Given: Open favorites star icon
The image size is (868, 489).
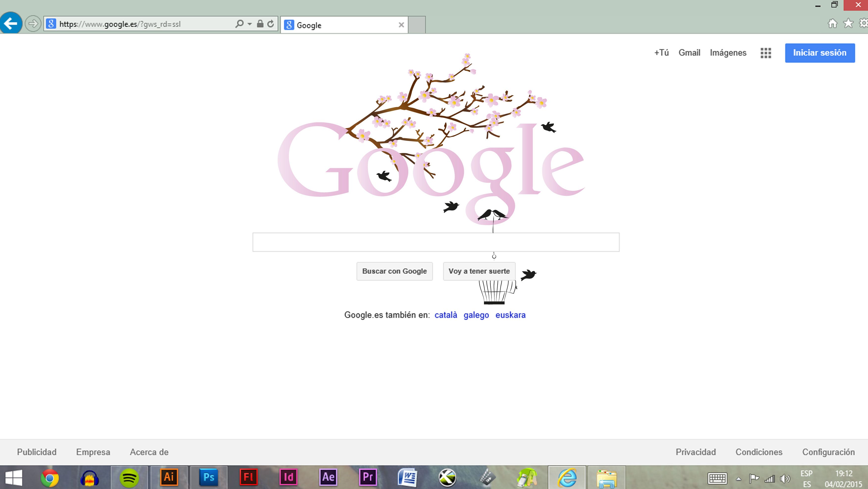Looking at the screenshot, I should coord(848,23).
